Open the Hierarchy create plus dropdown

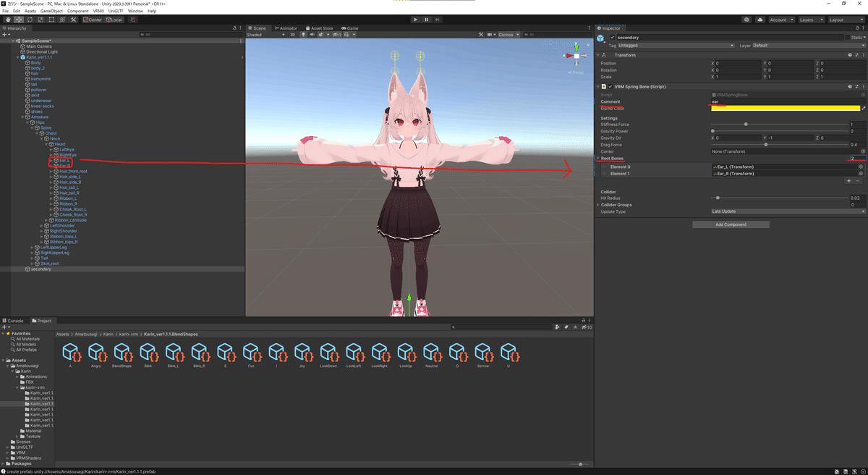tap(6, 34)
